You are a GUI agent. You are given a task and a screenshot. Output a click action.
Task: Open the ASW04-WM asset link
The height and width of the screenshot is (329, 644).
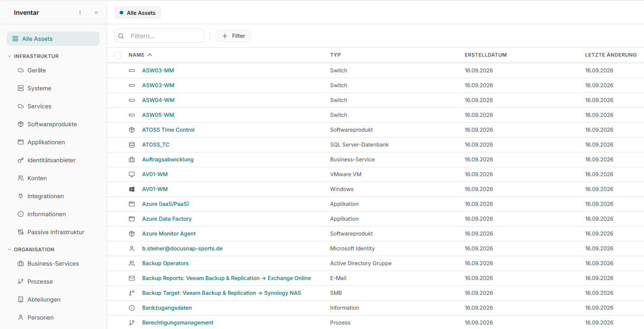(x=158, y=100)
